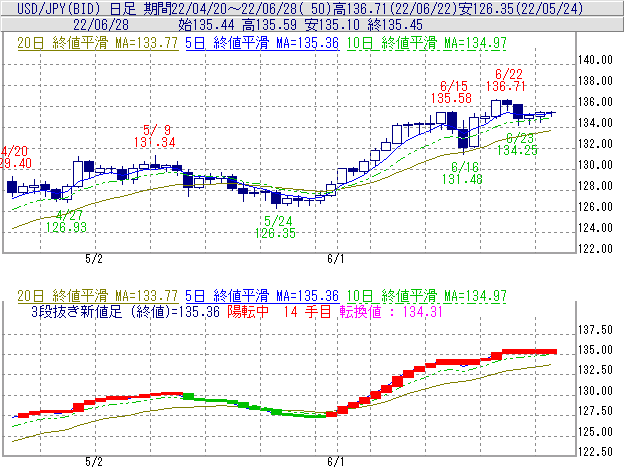Click the 127.50 axis label in lower chart
624x475 pixels.
pyautogui.click(x=595, y=411)
